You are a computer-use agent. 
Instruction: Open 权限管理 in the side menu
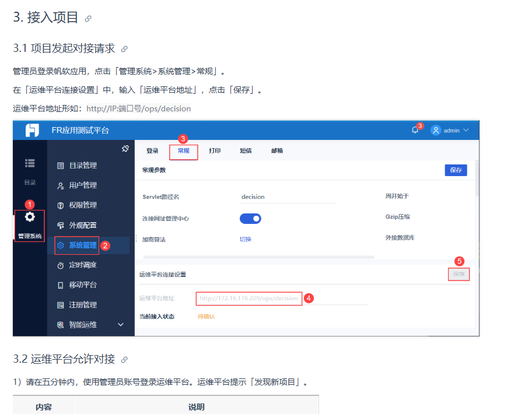coord(83,205)
